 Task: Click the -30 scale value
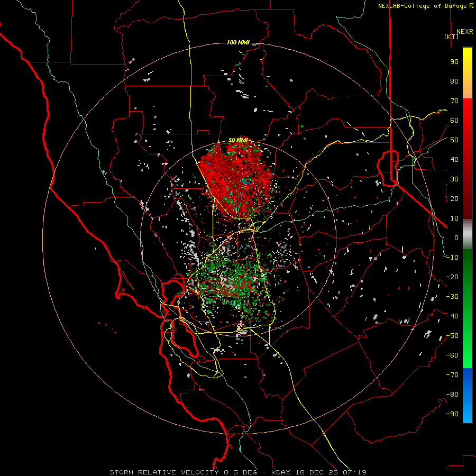[x=452, y=297]
